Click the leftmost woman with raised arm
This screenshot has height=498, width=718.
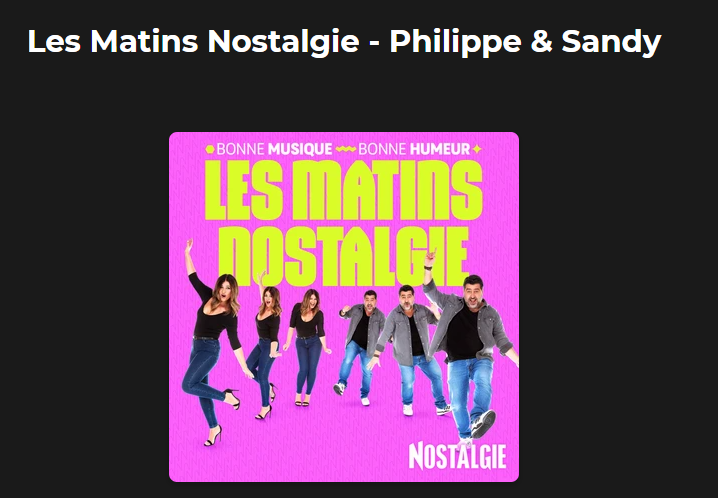coord(212,343)
